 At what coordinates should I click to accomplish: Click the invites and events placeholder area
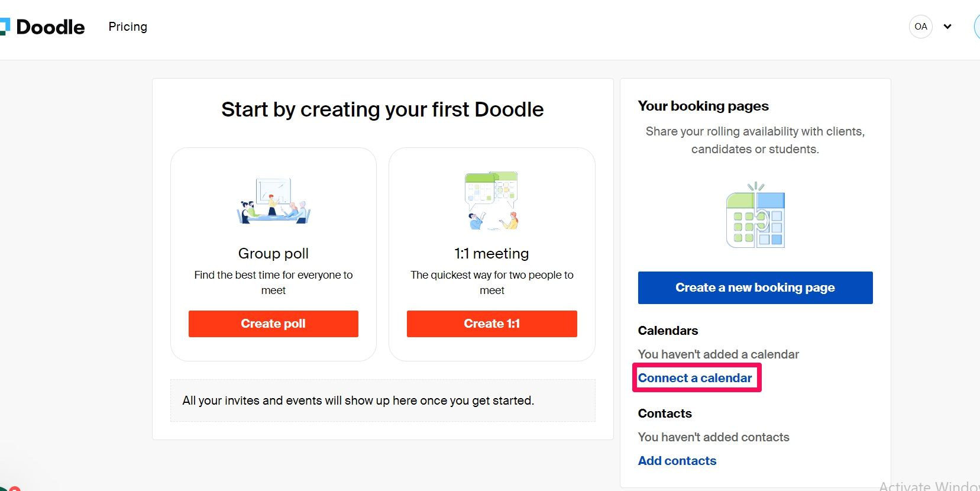tap(382, 400)
